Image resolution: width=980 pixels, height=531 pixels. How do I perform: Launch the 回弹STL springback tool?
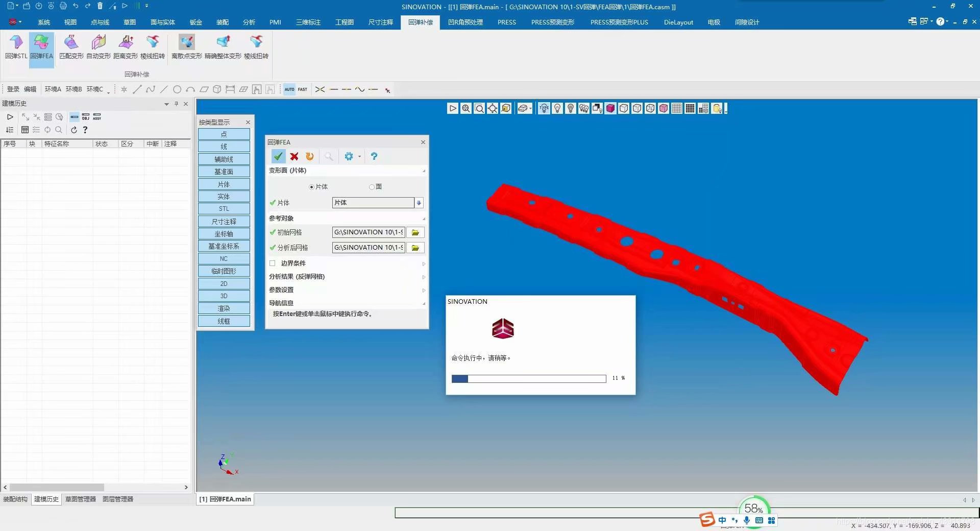pyautogui.click(x=16, y=47)
